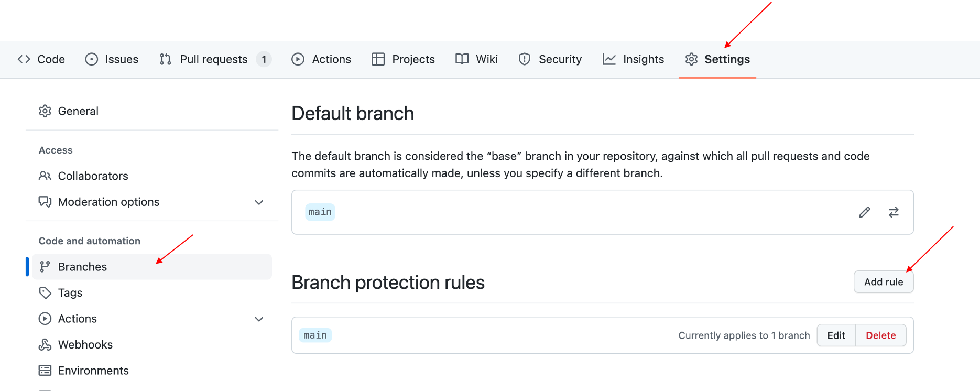980x391 pixels.
Task: View the Insights tab
Action: coord(633,59)
